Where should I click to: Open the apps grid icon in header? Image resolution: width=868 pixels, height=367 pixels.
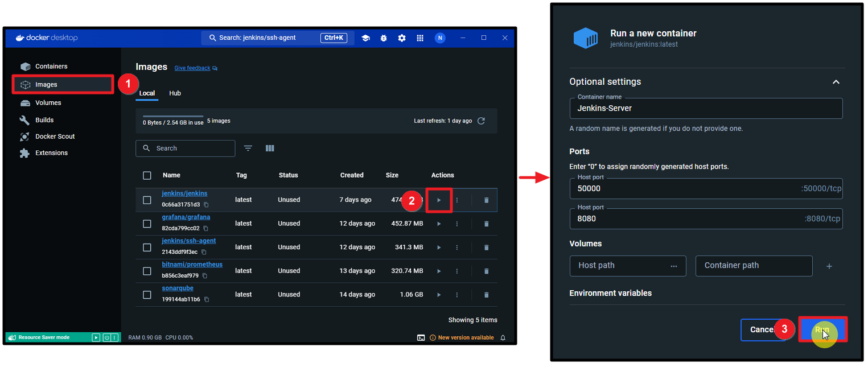[420, 38]
